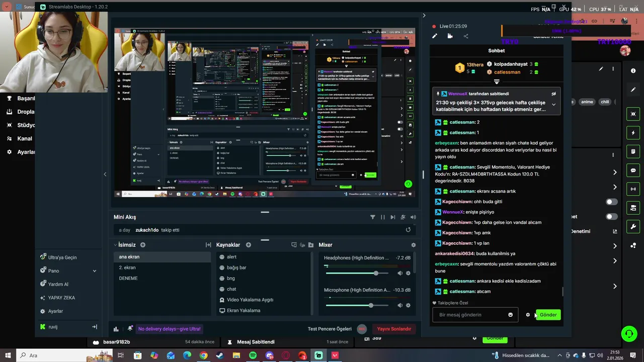Adjust the Headphones volume slider
This screenshot has height=362, width=644.
pos(357,273)
